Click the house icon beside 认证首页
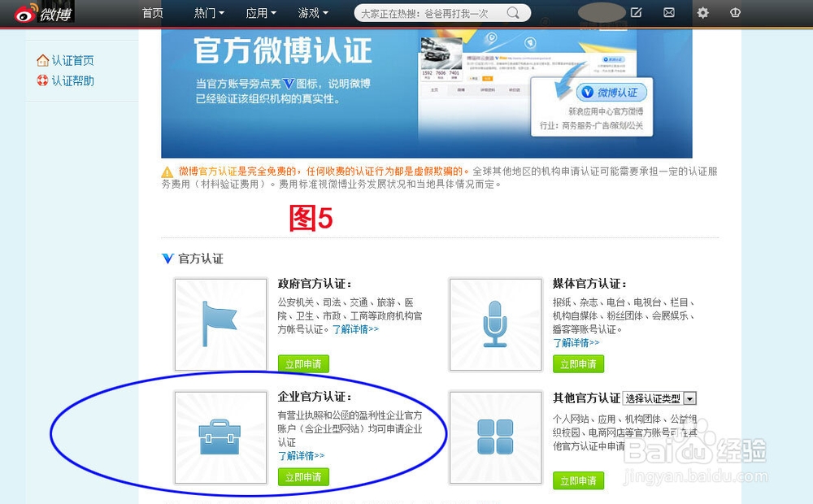 pos(42,61)
